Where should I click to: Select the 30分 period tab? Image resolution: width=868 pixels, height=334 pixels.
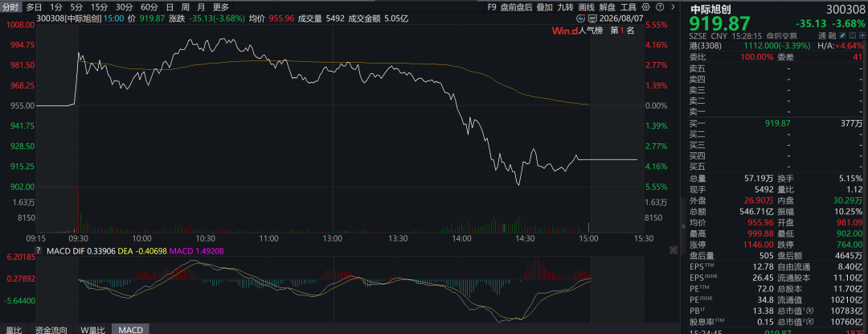click(x=125, y=7)
